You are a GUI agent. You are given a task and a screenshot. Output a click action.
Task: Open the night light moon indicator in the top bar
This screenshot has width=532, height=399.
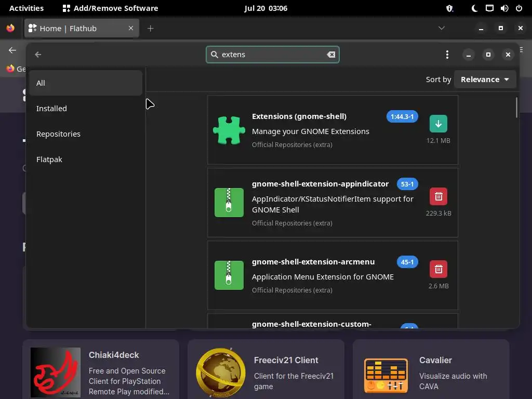pyautogui.click(x=474, y=8)
